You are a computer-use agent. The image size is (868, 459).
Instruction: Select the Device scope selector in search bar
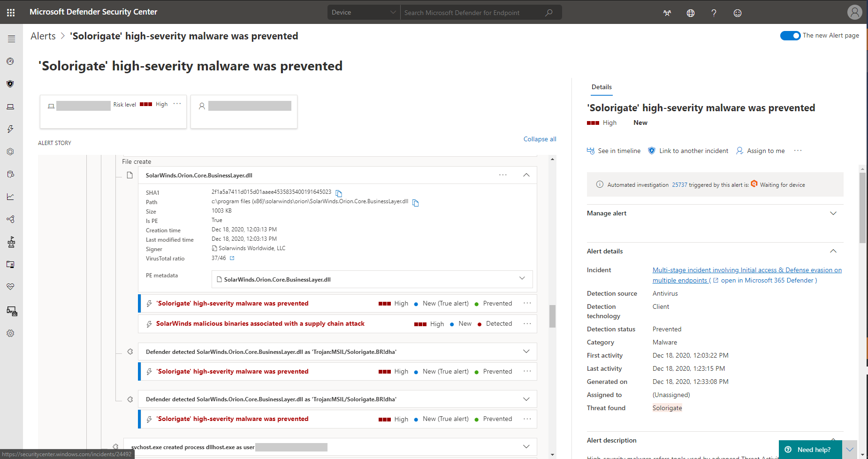click(x=363, y=12)
